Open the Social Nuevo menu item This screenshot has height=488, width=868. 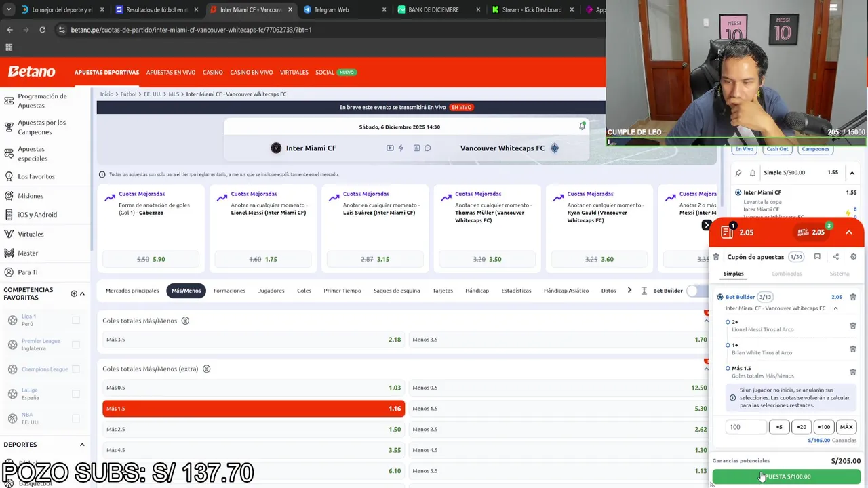tap(335, 72)
